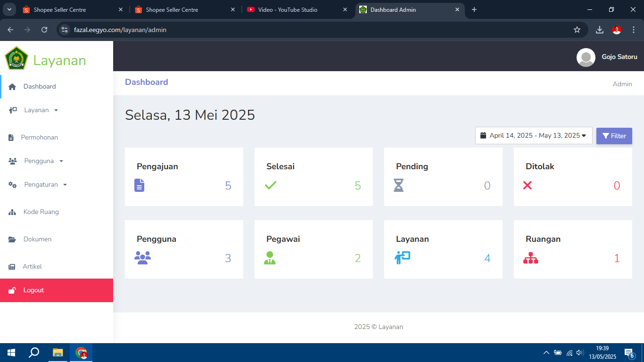Click the Ruangan hierarchy icon
Screen dimensions: 644x362
[x=530, y=258]
